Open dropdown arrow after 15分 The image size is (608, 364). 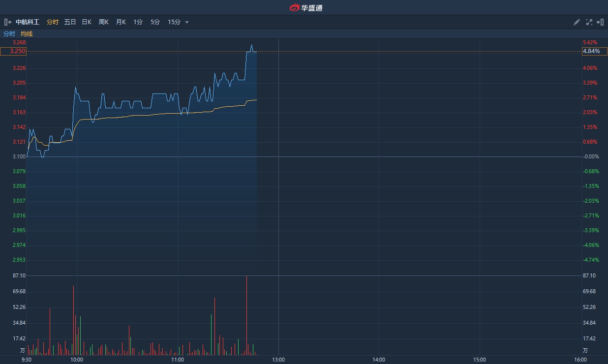187,22
